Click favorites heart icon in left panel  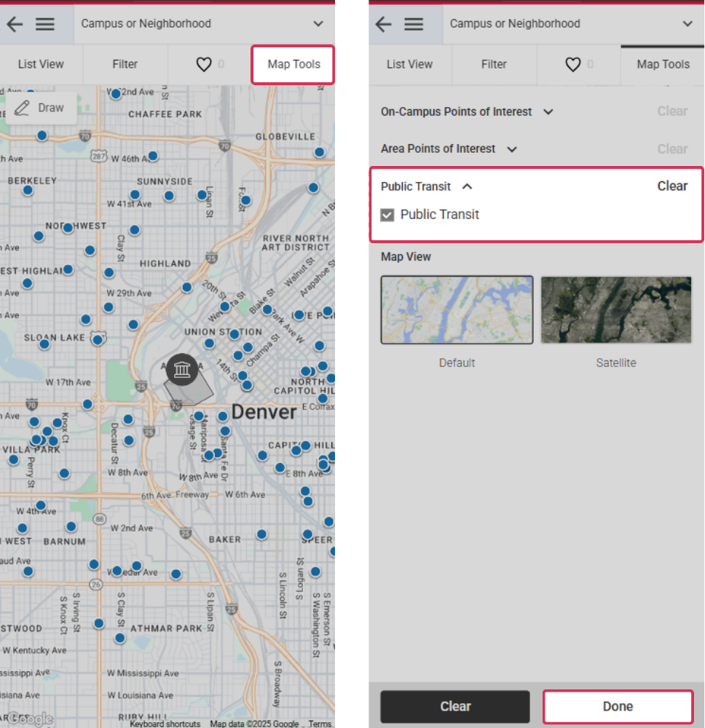203,64
